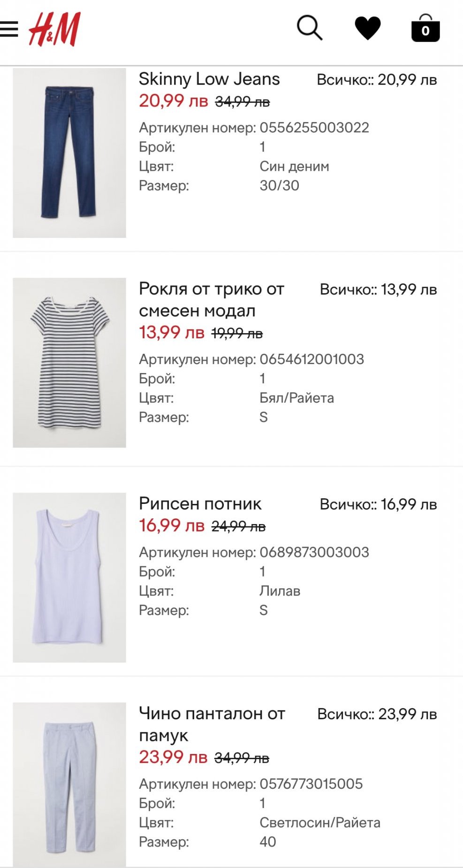
Task: Click the H&M logo
Action: (54, 30)
